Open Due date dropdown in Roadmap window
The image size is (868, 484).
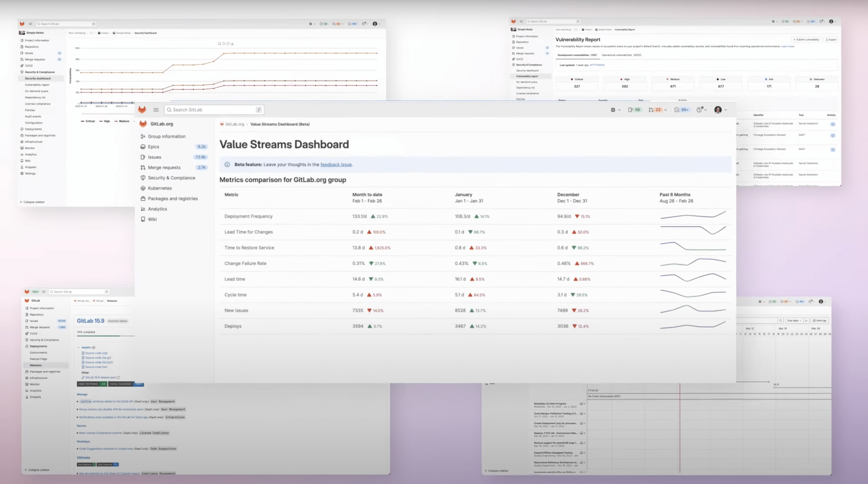click(x=794, y=320)
